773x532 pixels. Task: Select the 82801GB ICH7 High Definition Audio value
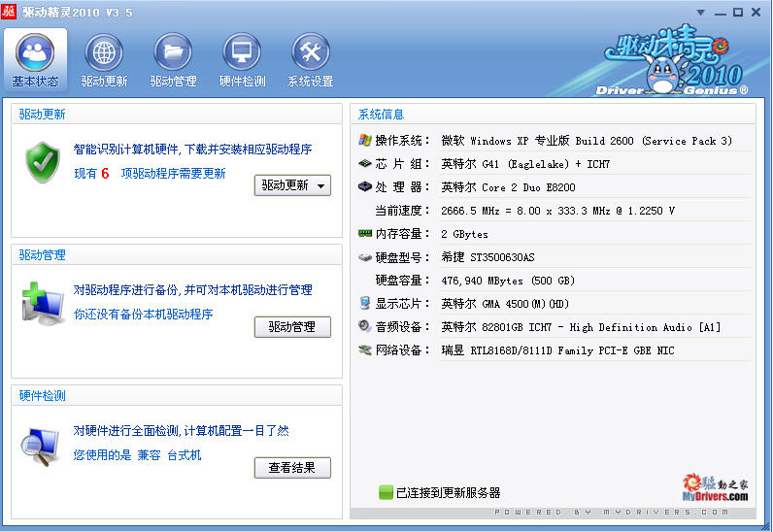point(581,327)
